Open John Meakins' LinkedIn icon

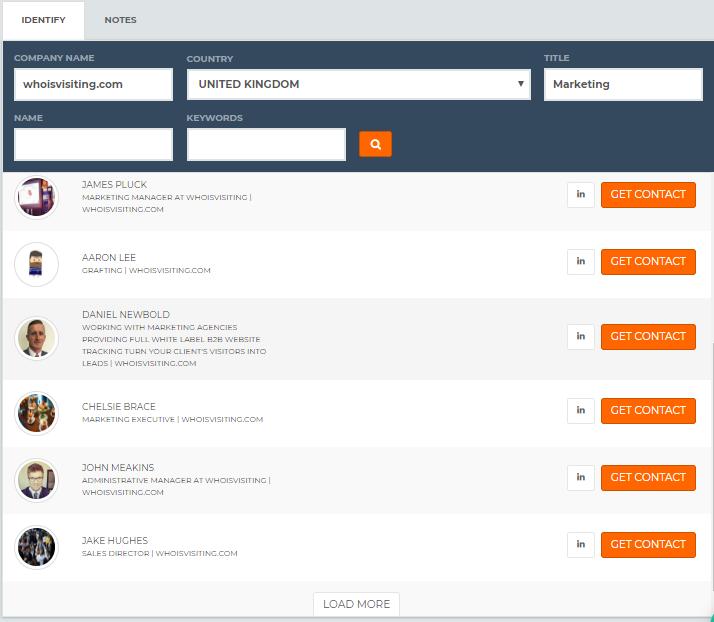pyautogui.click(x=581, y=477)
